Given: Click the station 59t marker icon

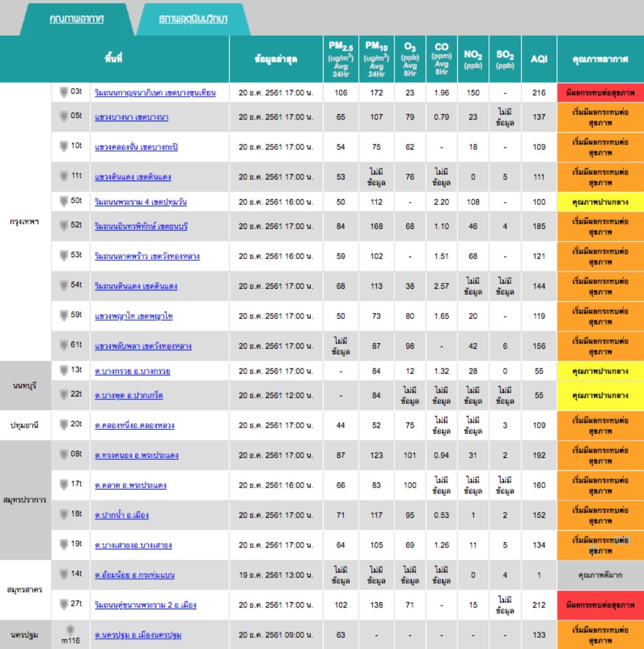Looking at the screenshot, I should pyautogui.click(x=63, y=315).
